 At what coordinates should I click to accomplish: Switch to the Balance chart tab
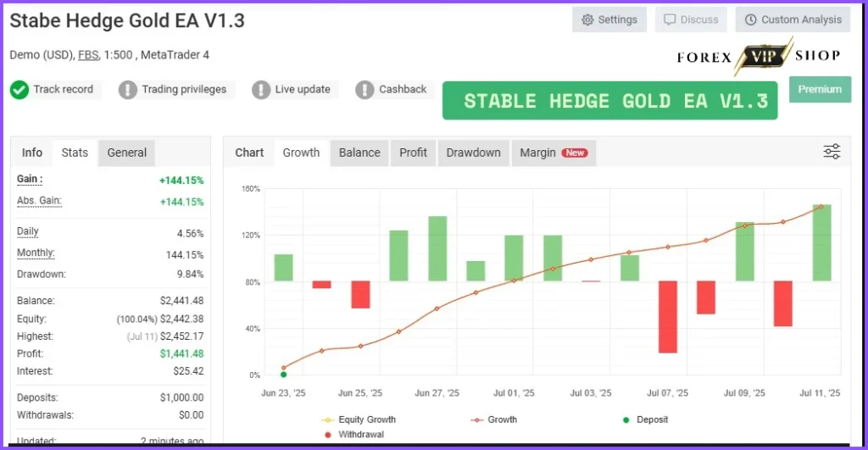coord(359,153)
